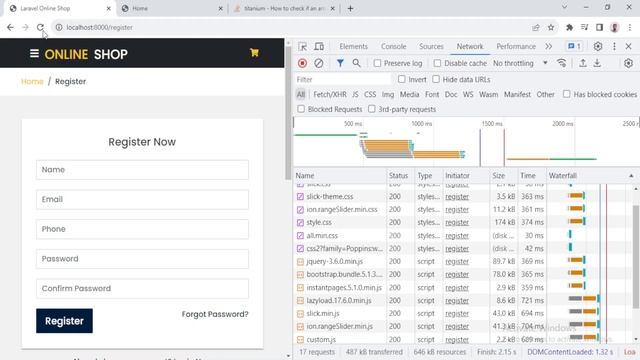This screenshot has height=360, width=640.
Task: Open the hamburger menu beside ONLINE SHOP
Action: pos(34,53)
